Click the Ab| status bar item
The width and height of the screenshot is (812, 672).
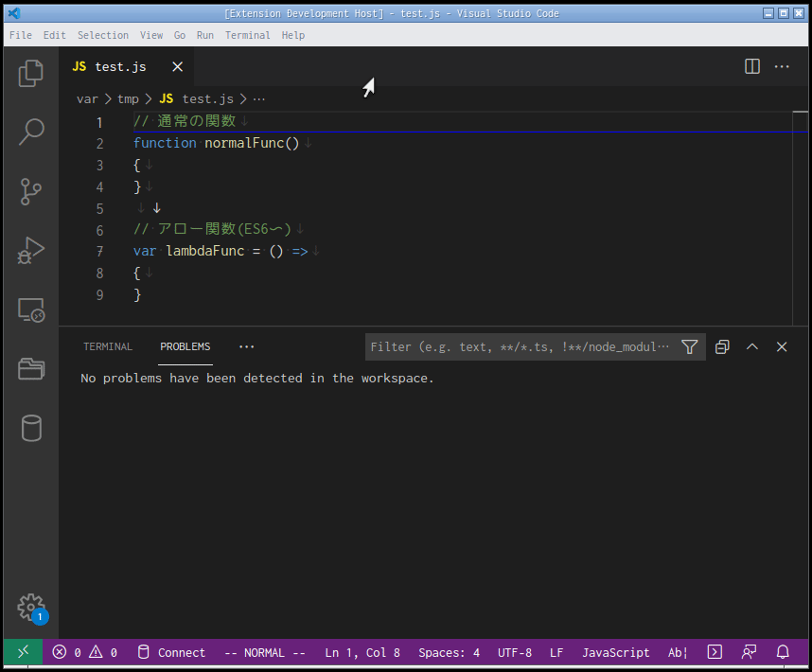pos(678,652)
